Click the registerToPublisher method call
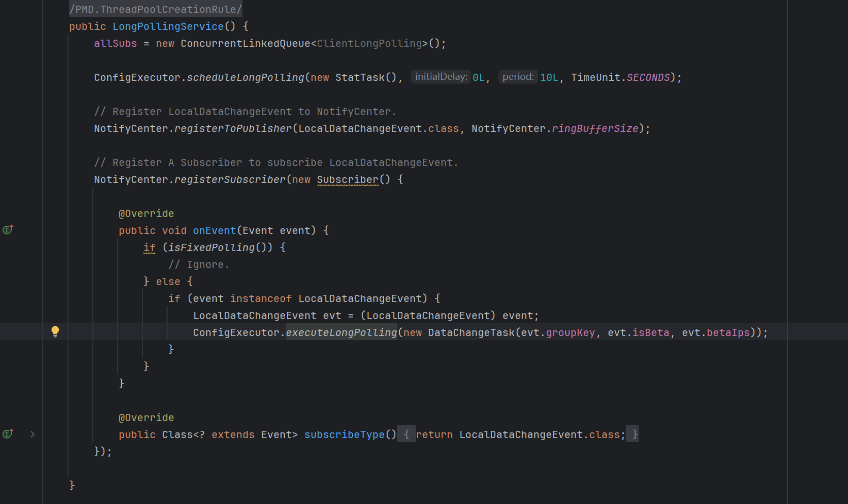 click(233, 128)
